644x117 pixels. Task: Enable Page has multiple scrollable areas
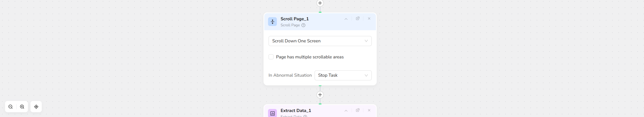271,57
